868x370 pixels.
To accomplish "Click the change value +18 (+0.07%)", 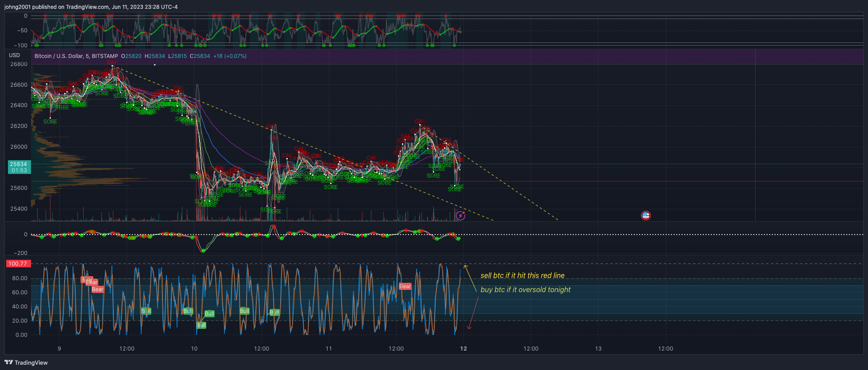I will coord(230,56).
